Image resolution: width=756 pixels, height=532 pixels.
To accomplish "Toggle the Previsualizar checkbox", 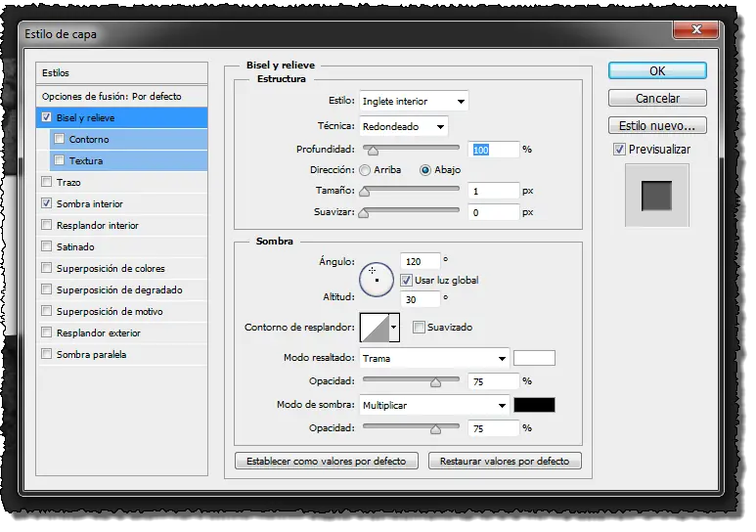I will coord(619,150).
